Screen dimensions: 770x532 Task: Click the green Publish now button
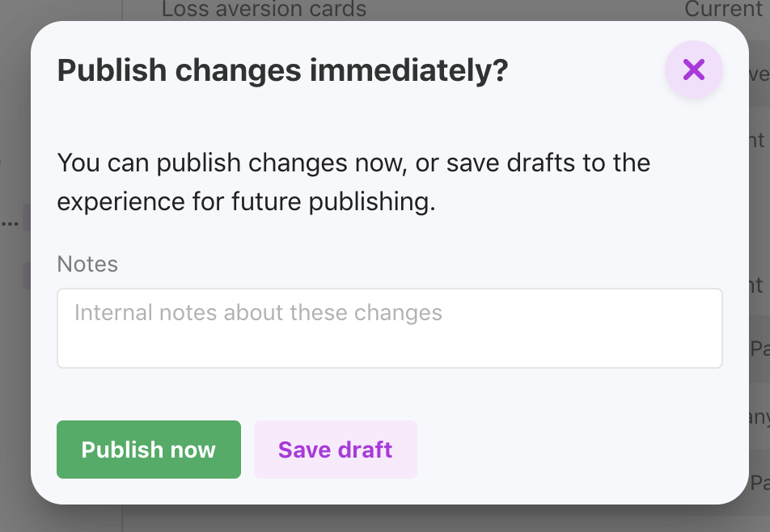[x=149, y=450]
